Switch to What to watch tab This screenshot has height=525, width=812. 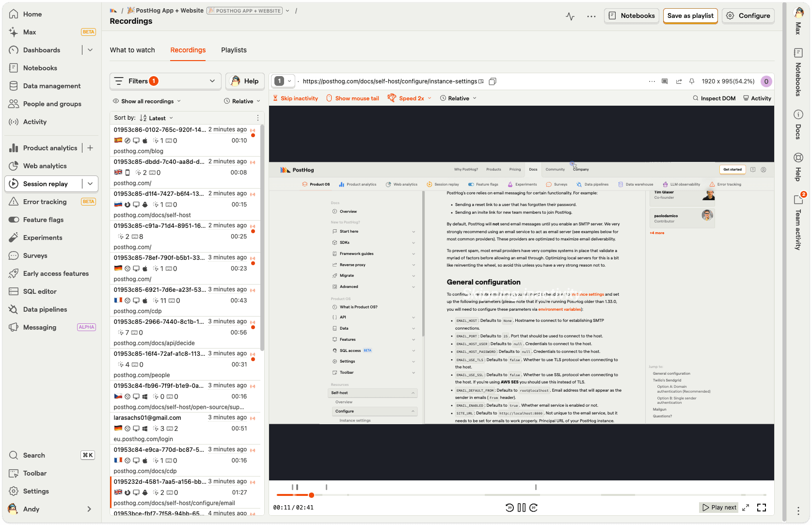(x=132, y=50)
